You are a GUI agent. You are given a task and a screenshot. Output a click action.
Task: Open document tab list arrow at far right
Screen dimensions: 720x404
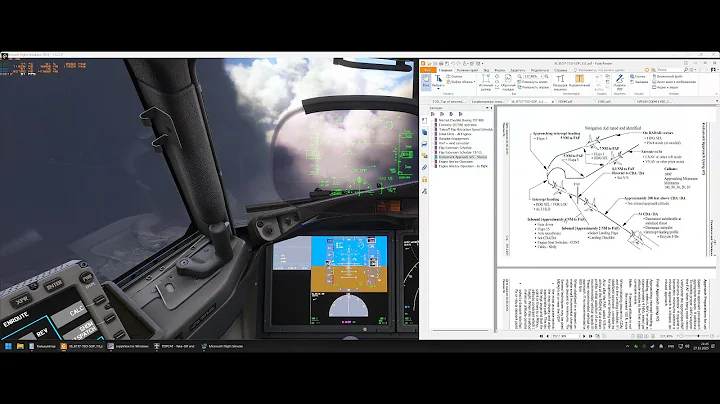pyautogui.click(x=717, y=101)
